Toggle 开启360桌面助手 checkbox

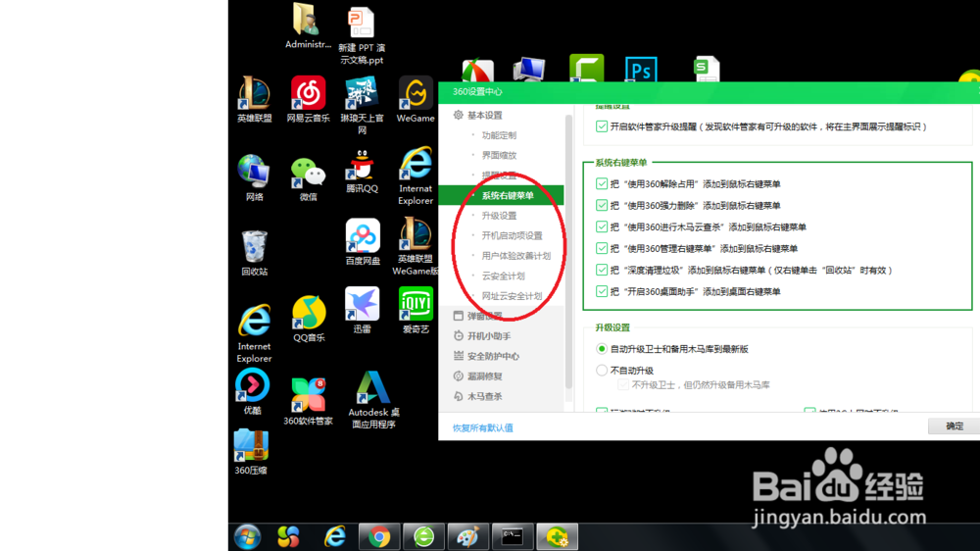[x=602, y=291]
